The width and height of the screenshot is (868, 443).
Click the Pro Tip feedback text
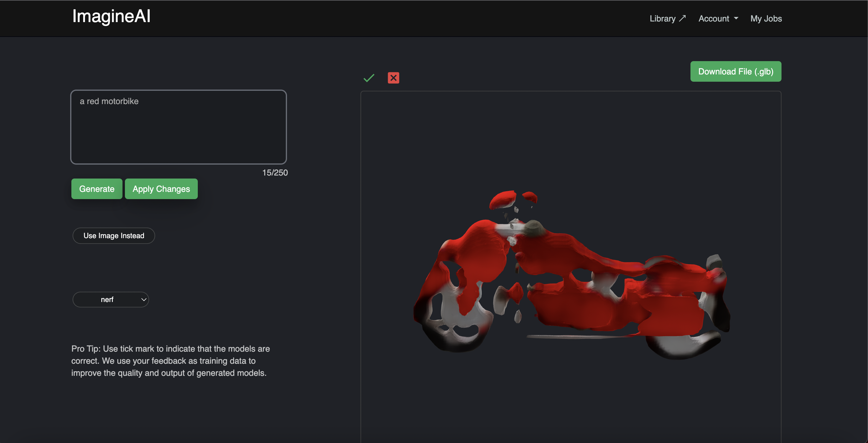tap(170, 361)
